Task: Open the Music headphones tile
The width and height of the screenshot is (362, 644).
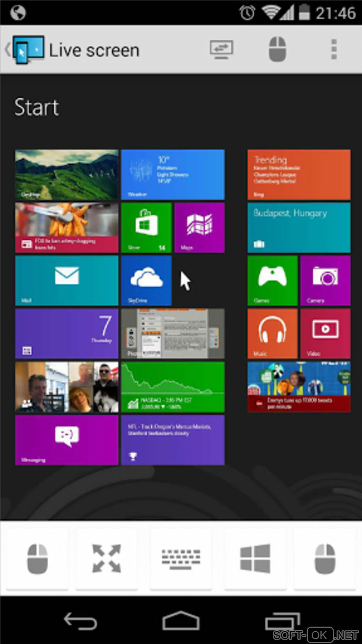Action: pos(273,334)
